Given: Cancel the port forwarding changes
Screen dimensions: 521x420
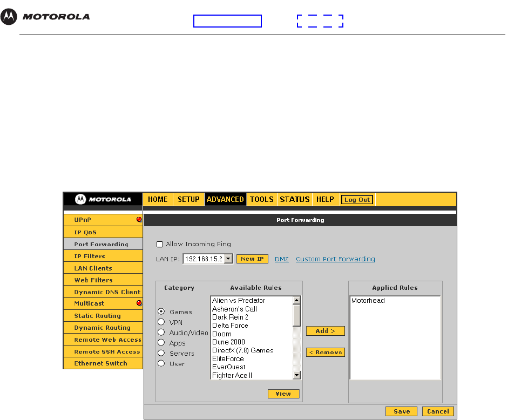Looking at the screenshot, I should pyautogui.click(x=438, y=411).
